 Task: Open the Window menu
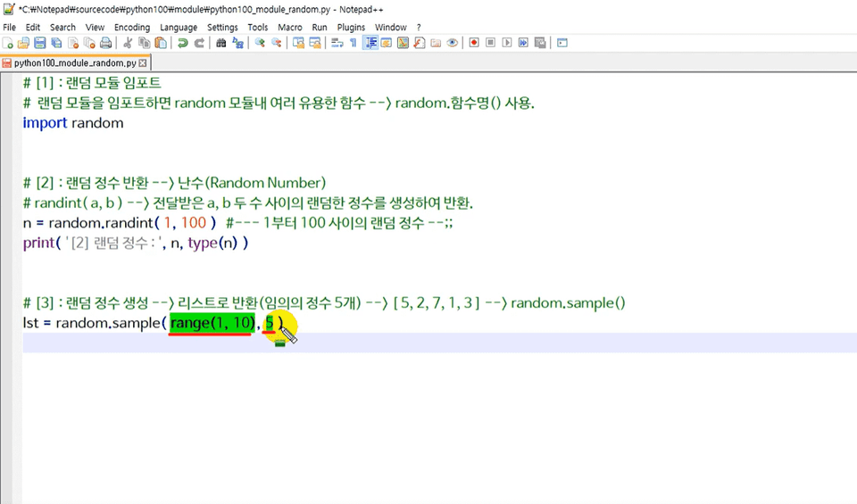pyautogui.click(x=390, y=28)
